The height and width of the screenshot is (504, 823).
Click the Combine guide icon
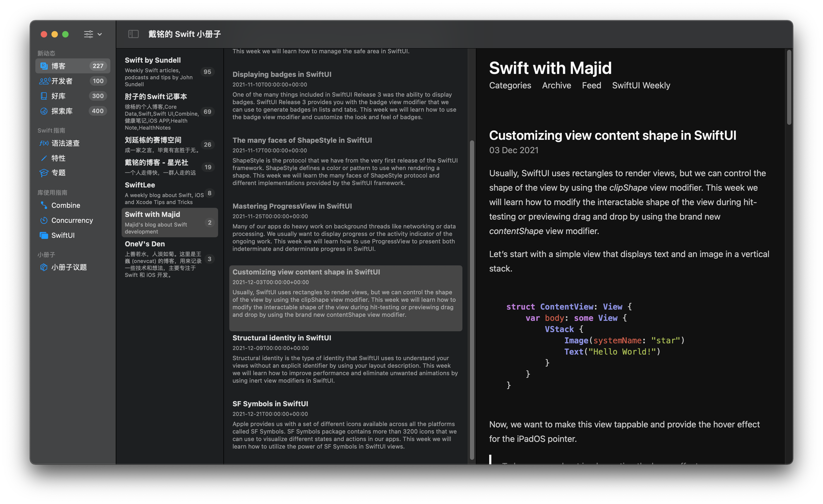click(x=44, y=205)
